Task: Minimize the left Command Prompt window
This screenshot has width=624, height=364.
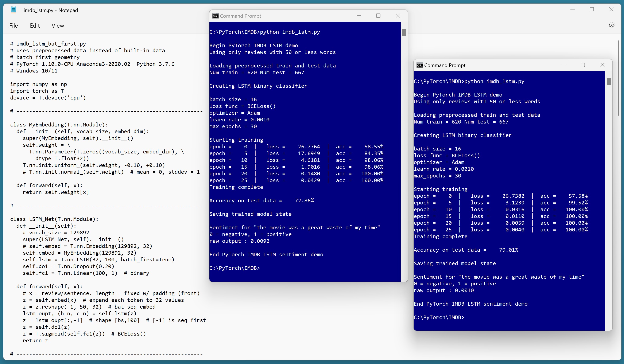Action: (359, 16)
